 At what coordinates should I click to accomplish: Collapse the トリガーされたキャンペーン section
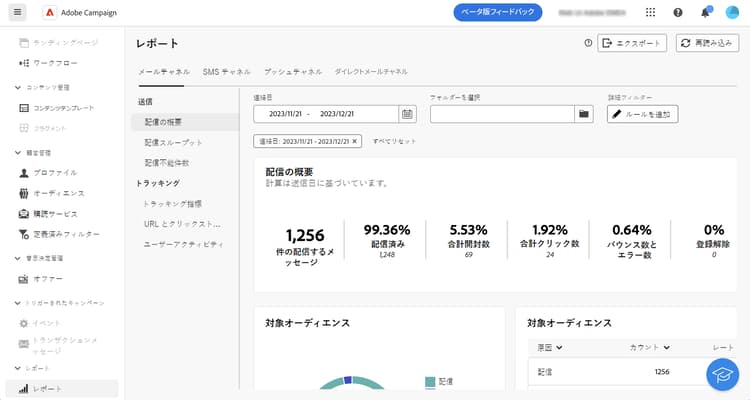[18, 303]
